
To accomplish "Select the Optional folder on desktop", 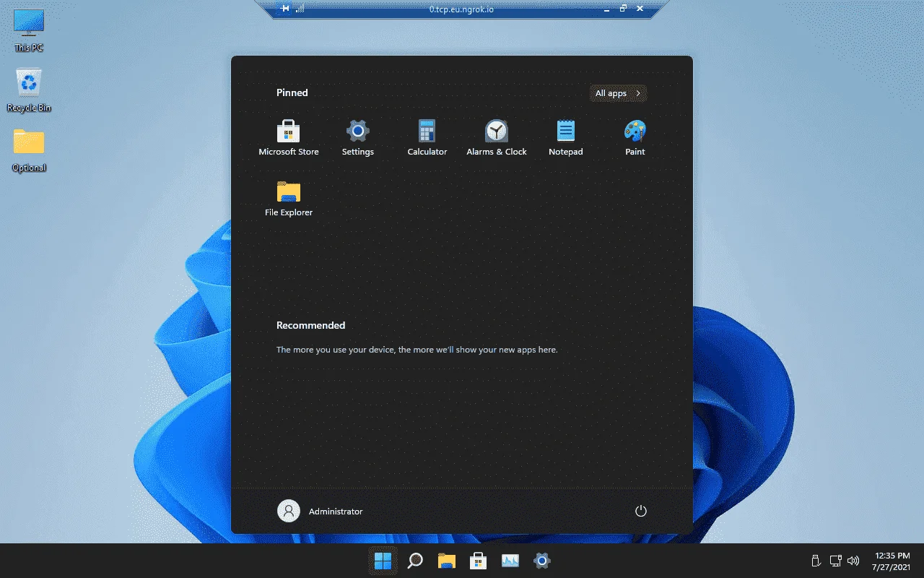I will click(x=29, y=151).
